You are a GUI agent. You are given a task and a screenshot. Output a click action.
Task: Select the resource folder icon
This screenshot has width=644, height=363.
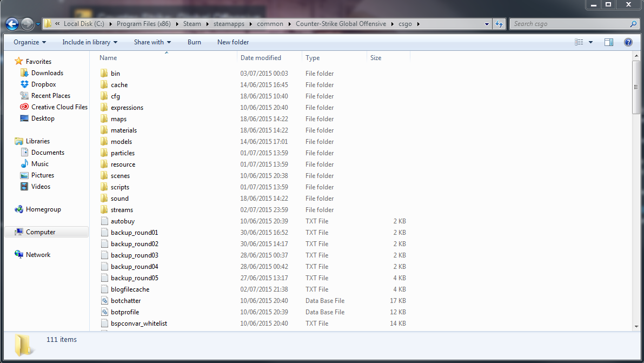click(104, 164)
